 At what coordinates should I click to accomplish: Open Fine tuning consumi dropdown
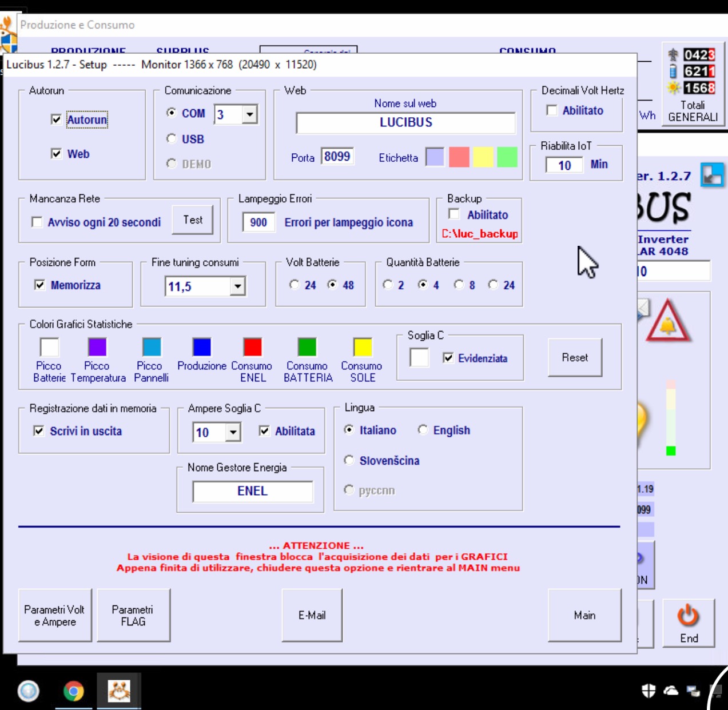tap(237, 286)
